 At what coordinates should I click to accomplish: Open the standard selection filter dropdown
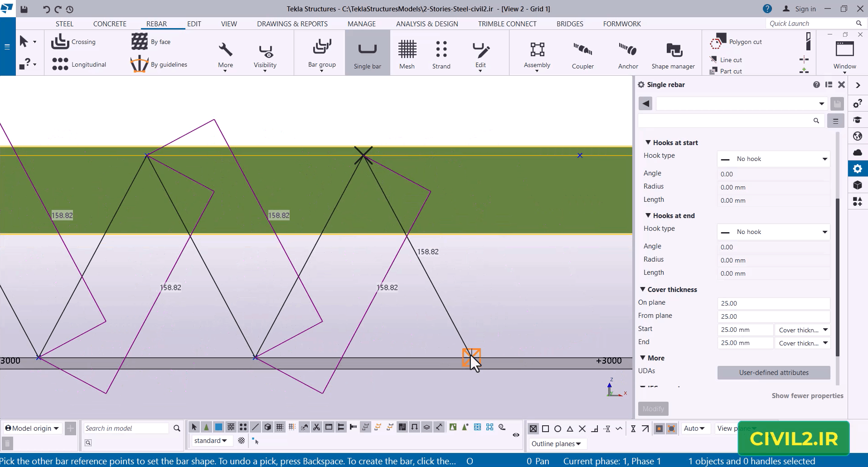coord(210,441)
